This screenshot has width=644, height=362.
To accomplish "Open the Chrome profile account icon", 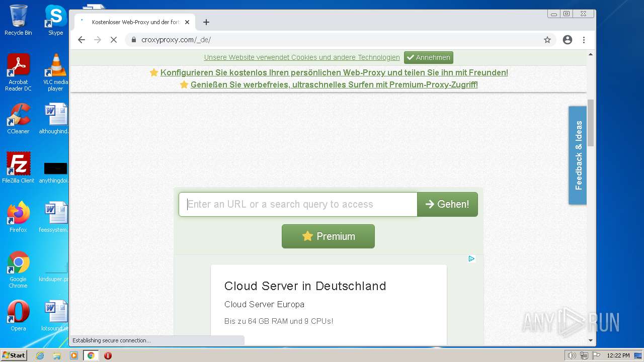I will pyautogui.click(x=568, y=40).
